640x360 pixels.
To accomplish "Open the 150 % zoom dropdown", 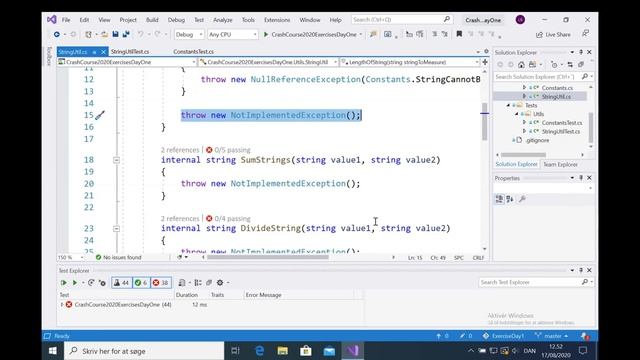I will 71,258.
